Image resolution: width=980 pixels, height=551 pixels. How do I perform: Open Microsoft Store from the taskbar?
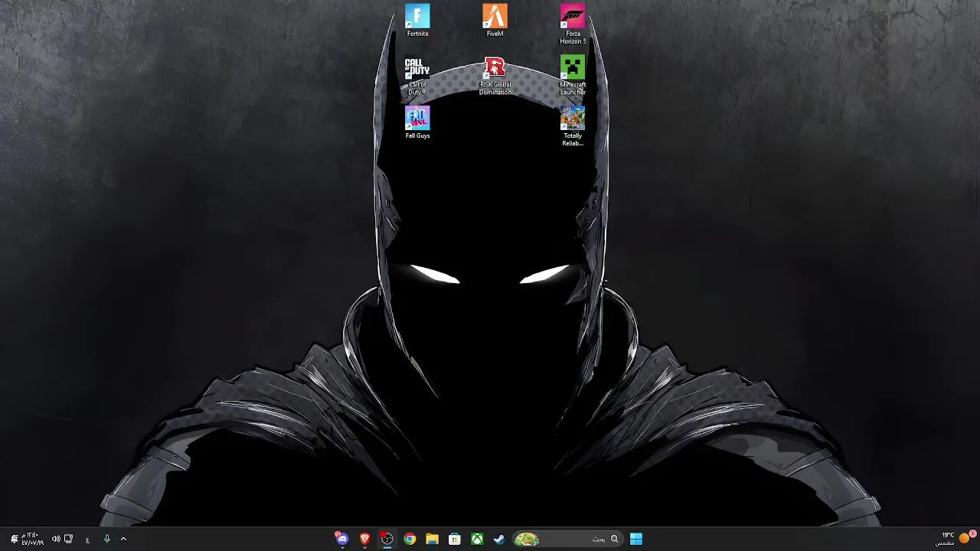coord(455,539)
